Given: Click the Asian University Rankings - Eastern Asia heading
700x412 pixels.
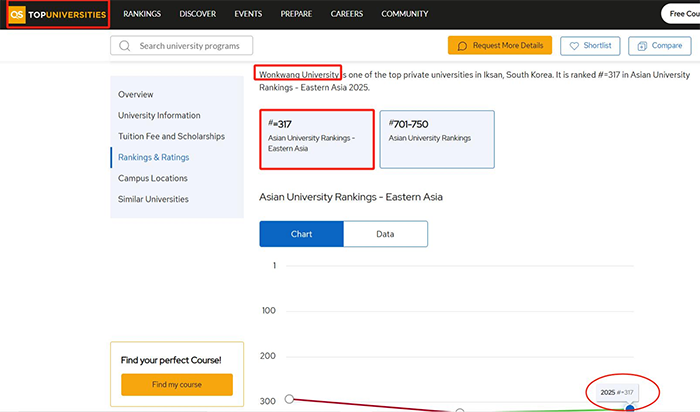Looking at the screenshot, I should click(351, 197).
